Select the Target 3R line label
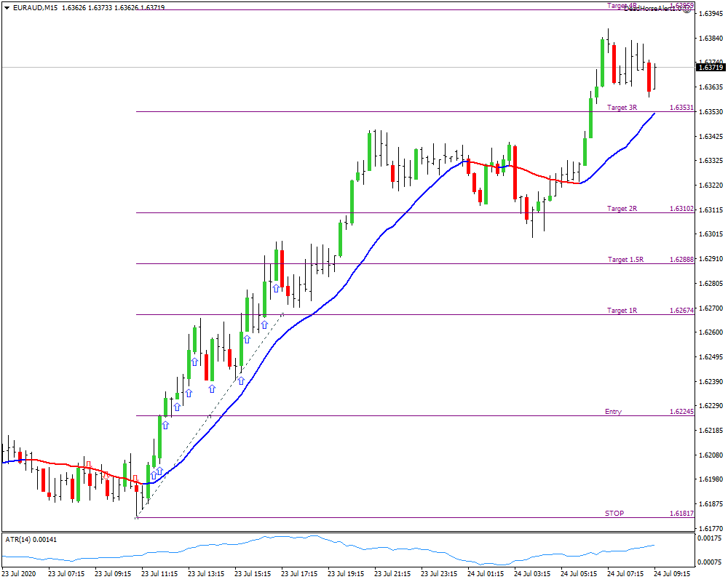The width and height of the screenshot is (728, 582). (622, 108)
